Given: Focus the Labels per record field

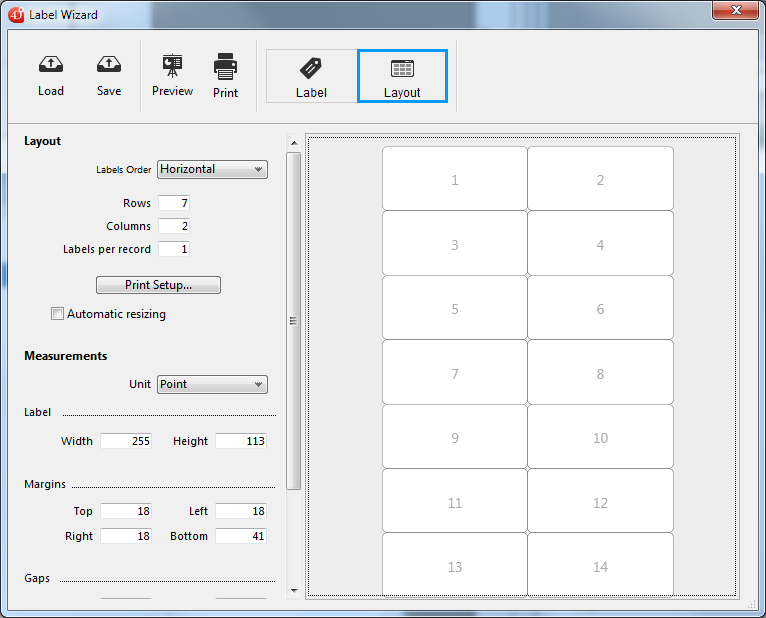Looking at the screenshot, I should (x=173, y=249).
